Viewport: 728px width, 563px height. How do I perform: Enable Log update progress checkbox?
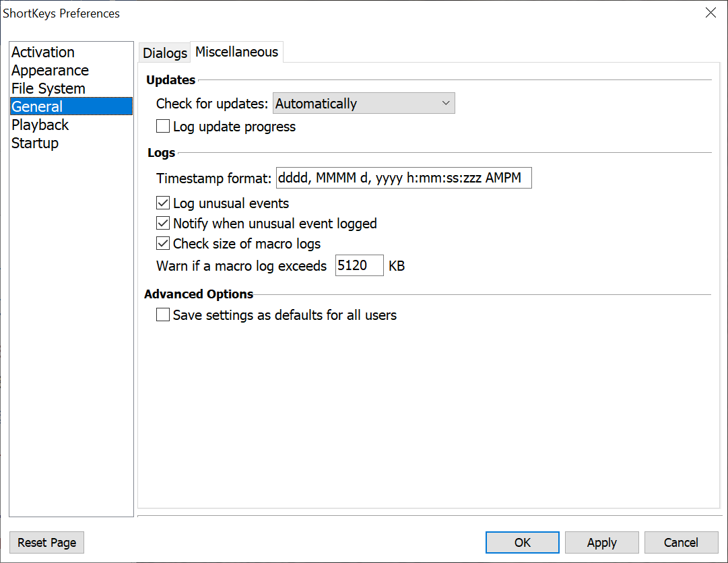click(x=163, y=127)
